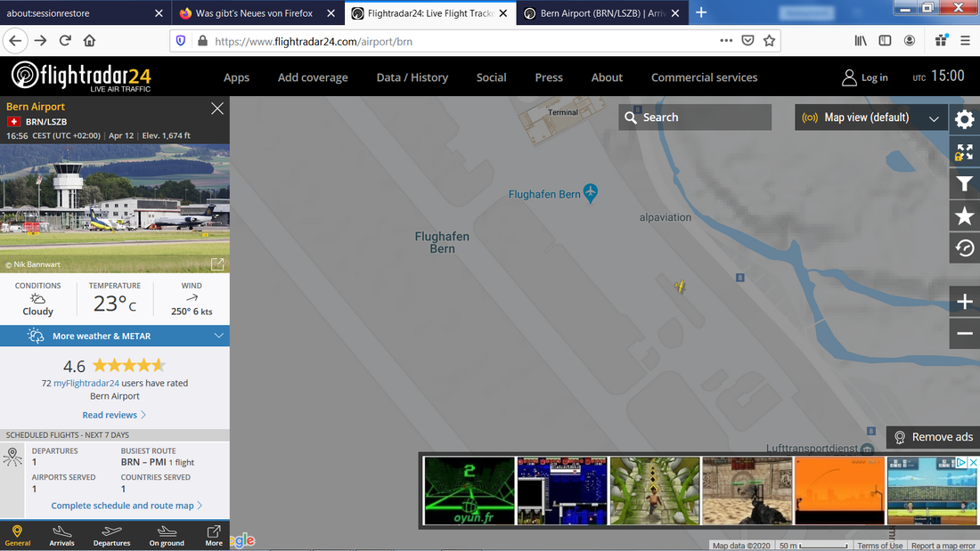
Task: Click the orange game ad thumbnail
Action: point(839,490)
